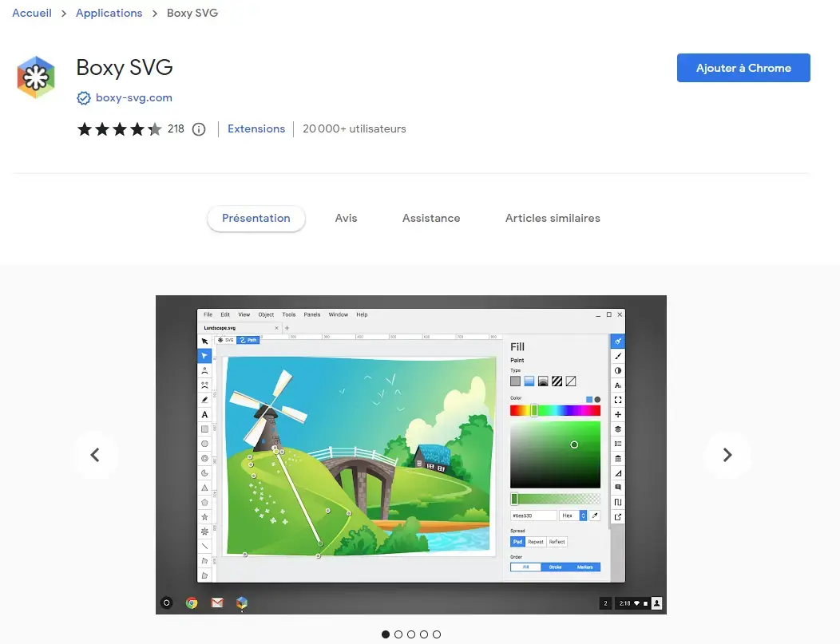The width and height of the screenshot is (840, 644).
Task: Set Spread to Pad
Action: point(517,542)
